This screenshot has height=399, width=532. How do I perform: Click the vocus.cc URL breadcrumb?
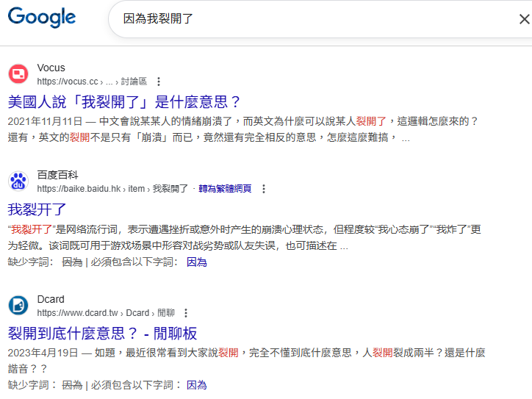[67, 82]
